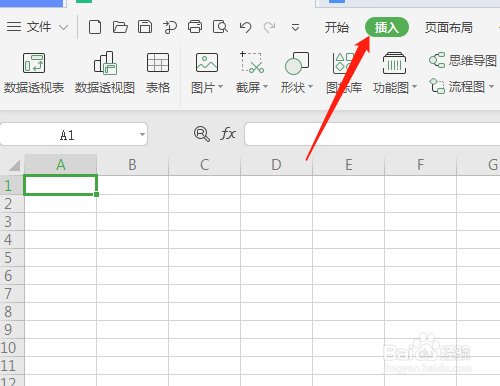
Task: Expand the 形状 dropdown arrow
Action: pyautogui.click(x=311, y=87)
